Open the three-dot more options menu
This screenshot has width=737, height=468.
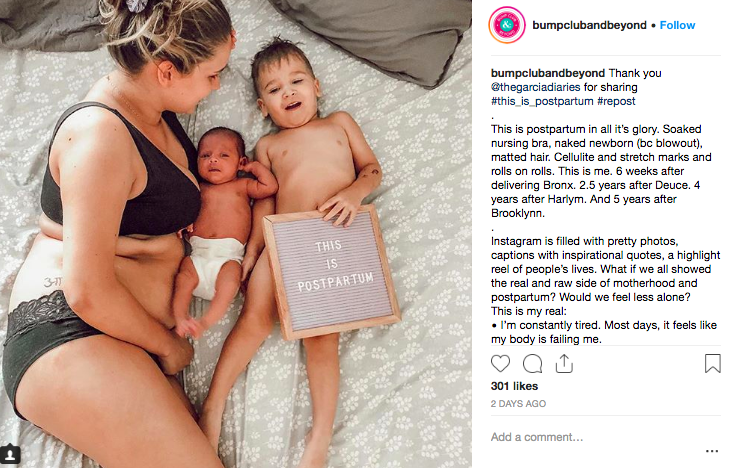coord(712,451)
